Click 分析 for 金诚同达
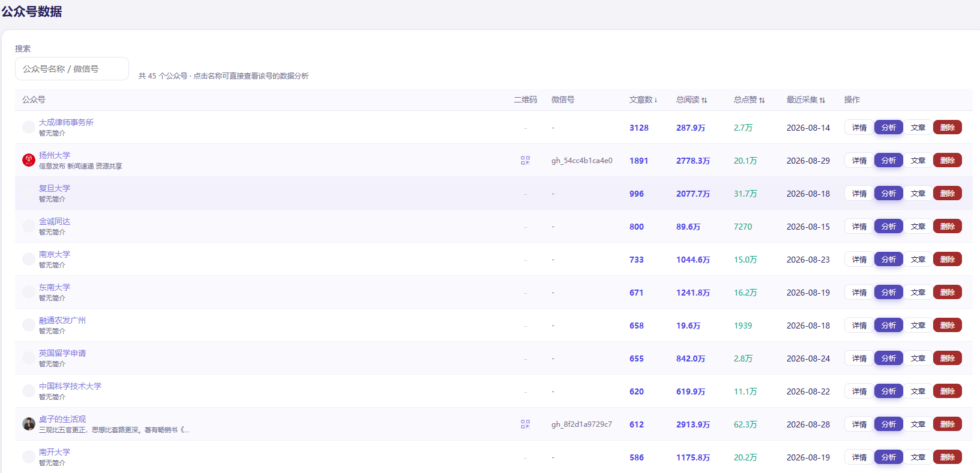Viewport: 980px width, 473px height. [889, 227]
